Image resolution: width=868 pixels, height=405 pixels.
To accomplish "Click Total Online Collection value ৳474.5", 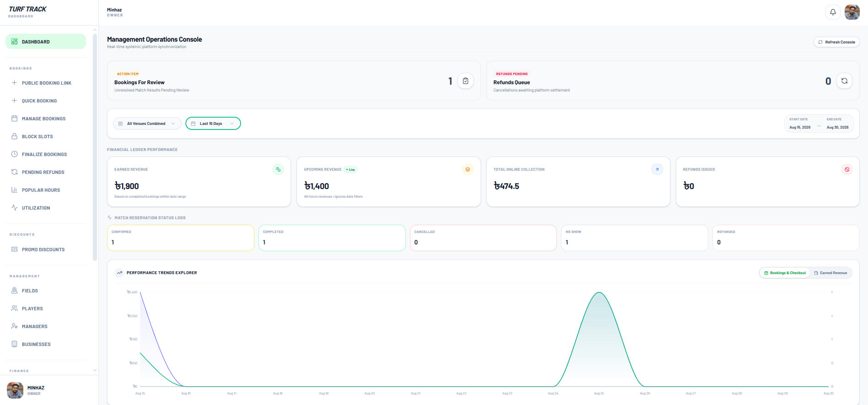I will click(507, 186).
